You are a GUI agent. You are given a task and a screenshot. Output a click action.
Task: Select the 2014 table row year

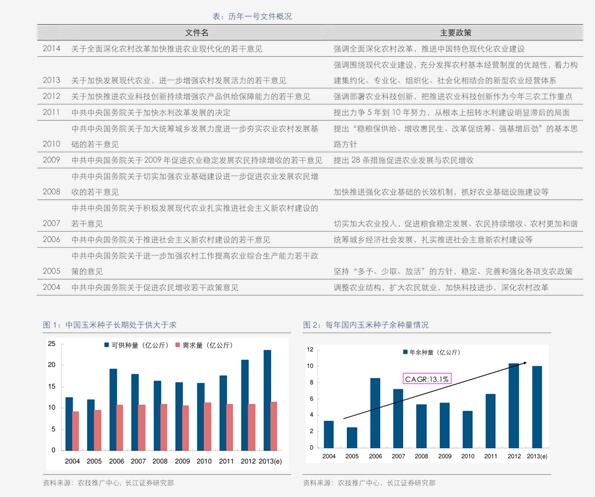click(x=51, y=49)
